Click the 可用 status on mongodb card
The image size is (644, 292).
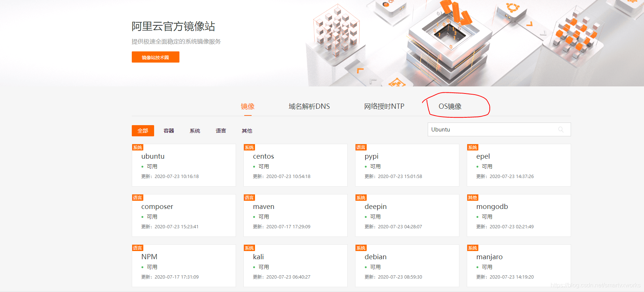pos(487,217)
